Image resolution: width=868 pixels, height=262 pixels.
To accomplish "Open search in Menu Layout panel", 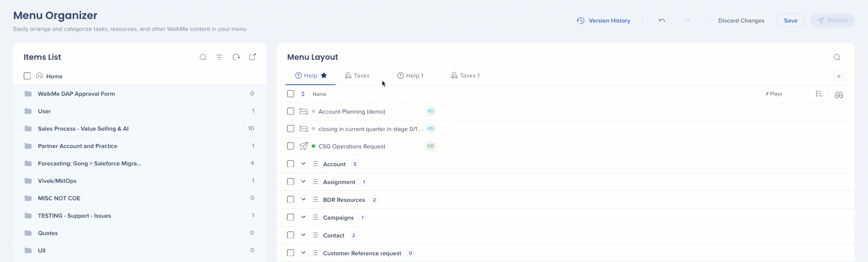I will pos(837,57).
